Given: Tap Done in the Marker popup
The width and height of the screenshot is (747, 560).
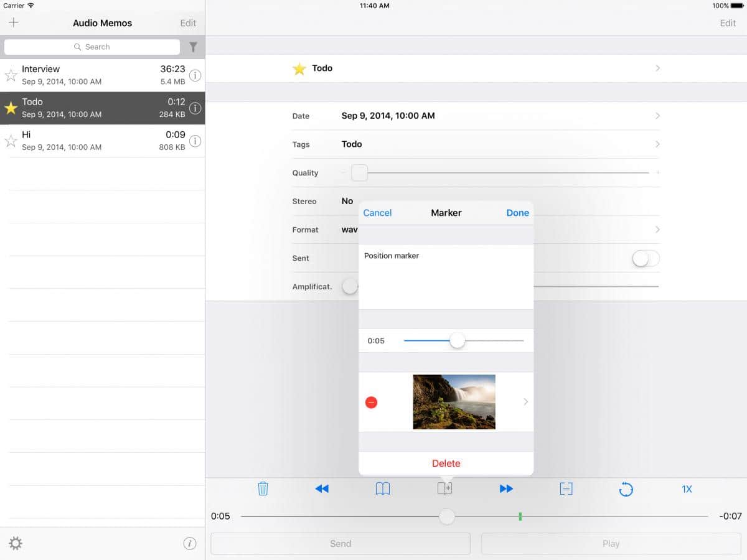Looking at the screenshot, I should (517, 213).
